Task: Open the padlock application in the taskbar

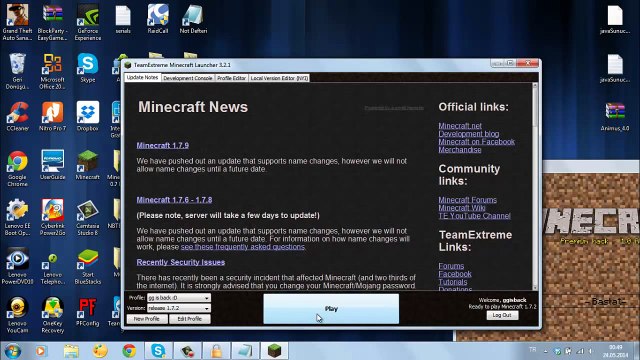Action: [x=216, y=351]
